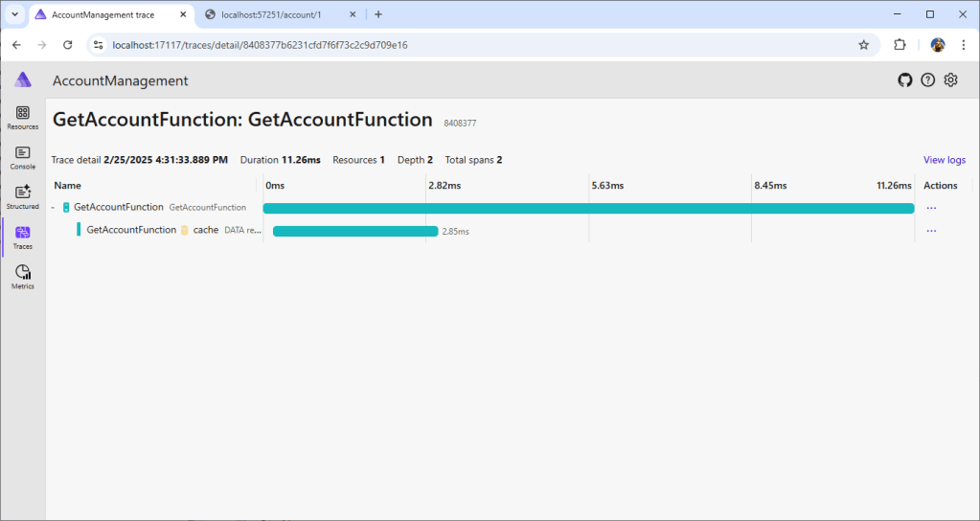Open dashboard Settings gear icon

[950, 80]
